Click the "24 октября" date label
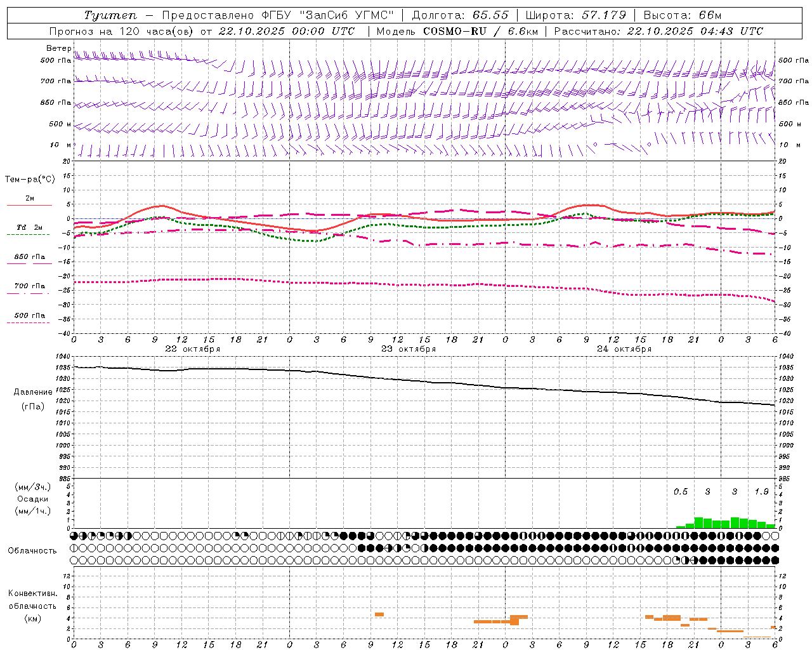This screenshot has width=812, height=650. (624, 348)
